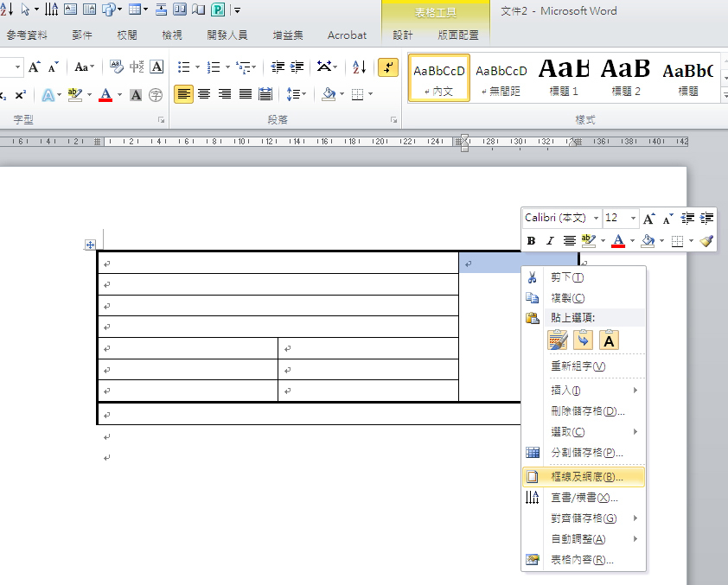Toggle bold in the mini toolbar
The image size is (728, 585).
(531, 241)
